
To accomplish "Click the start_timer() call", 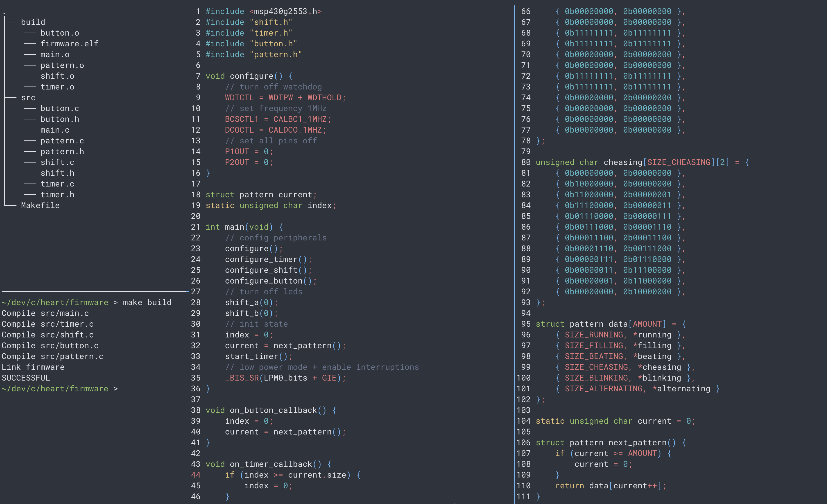I will (259, 356).
